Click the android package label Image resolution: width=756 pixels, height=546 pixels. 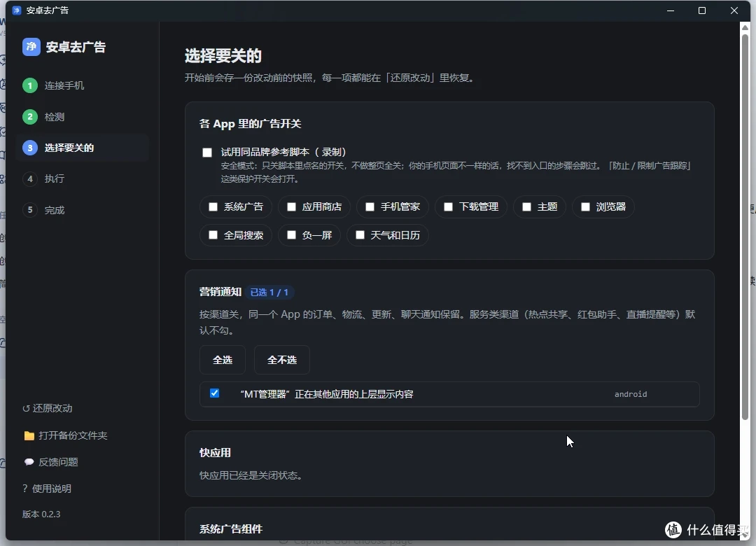coord(631,395)
